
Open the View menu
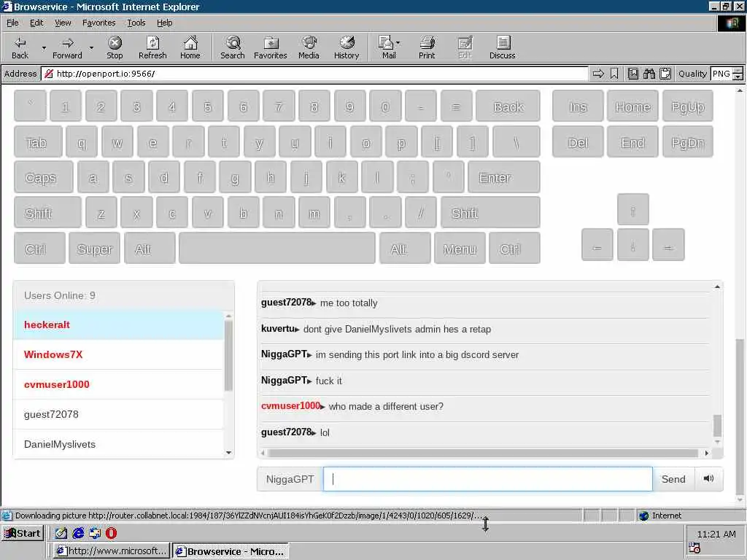63,23
